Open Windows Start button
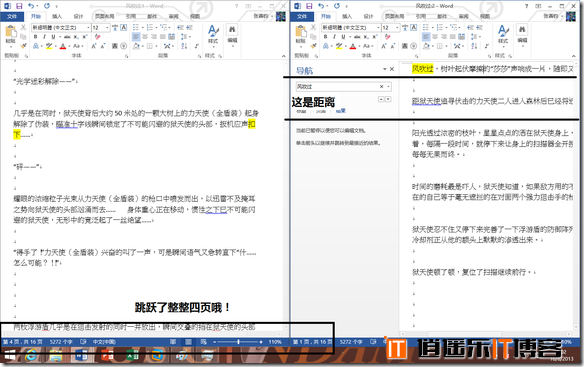The image size is (584, 367). click(x=9, y=356)
